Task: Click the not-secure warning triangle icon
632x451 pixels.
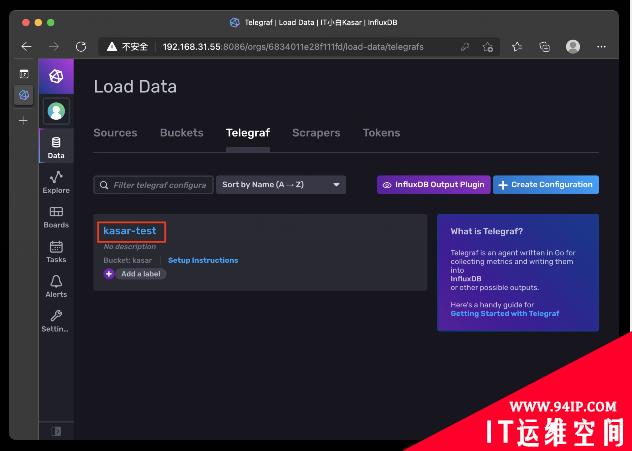Action: [x=112, y=47]
